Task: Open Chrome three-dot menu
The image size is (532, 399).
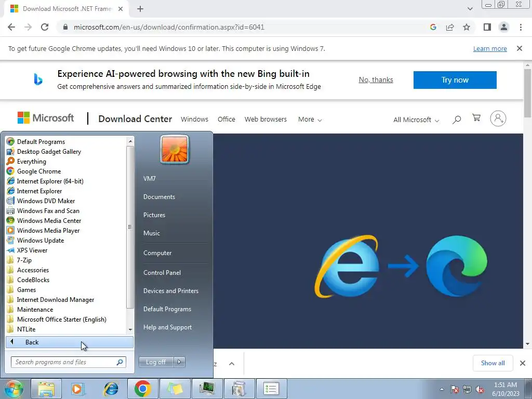Action: [521, 27]
